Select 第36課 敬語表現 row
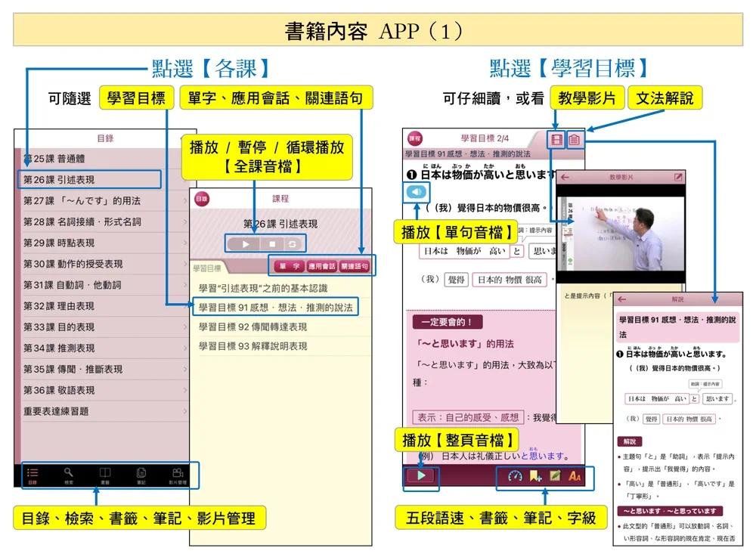756x554 pixels. (x=105, y=390)
